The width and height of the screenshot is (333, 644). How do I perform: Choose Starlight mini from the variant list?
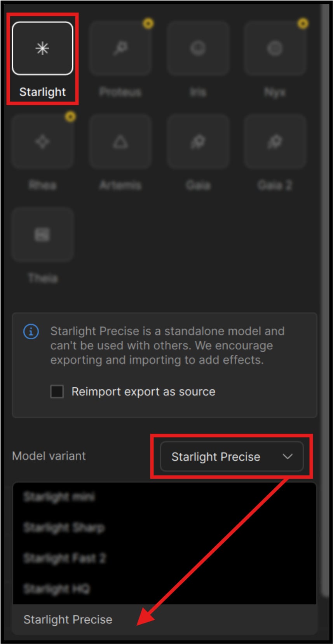[59, 497]
